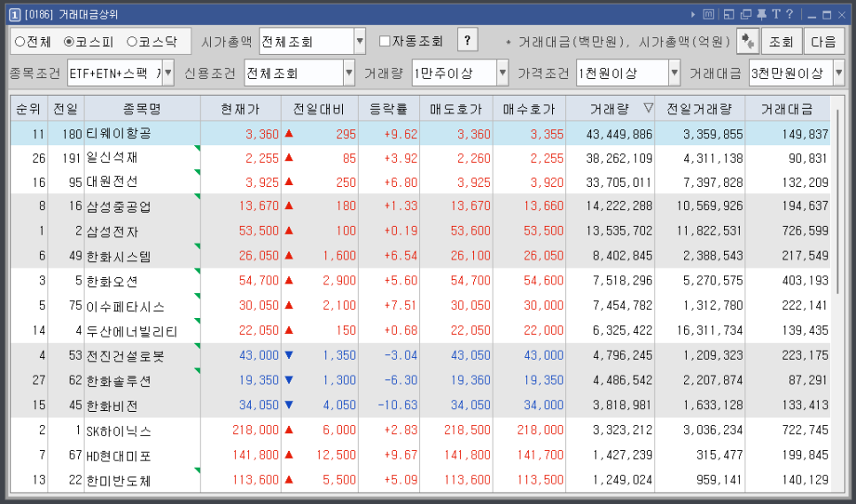Select the 삼성중공업 stock name
The height and width of the screenshot is (504, 856).
[x=119, y=206]
